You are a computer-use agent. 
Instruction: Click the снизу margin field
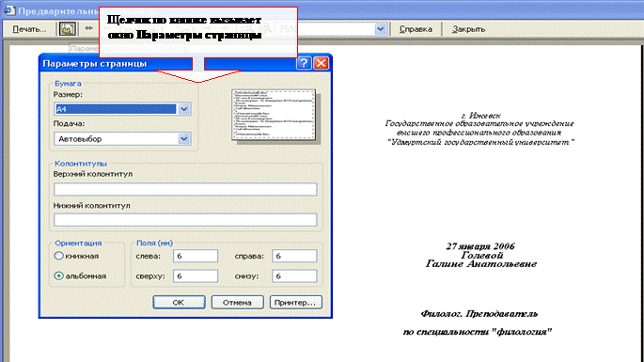point(294,276)
